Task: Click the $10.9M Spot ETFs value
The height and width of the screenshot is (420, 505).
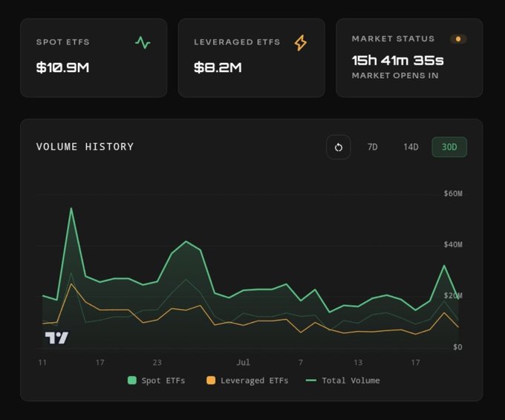Action: pyautogui.click(x=62, y=68)
